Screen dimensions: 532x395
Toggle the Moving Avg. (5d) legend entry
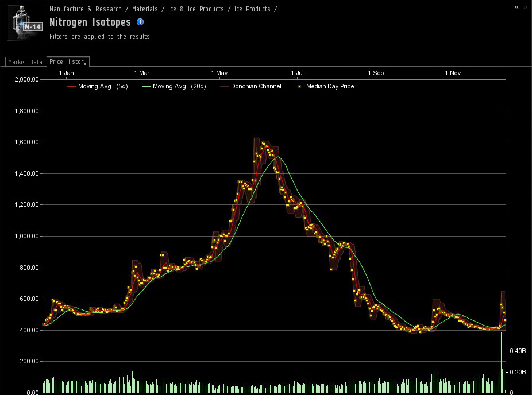97,86
